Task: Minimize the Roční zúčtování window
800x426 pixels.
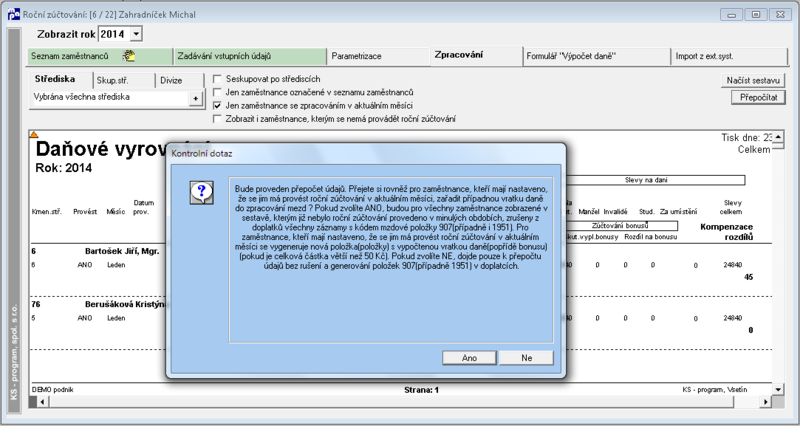Action: pyautogui.click(x=731, y=14)
